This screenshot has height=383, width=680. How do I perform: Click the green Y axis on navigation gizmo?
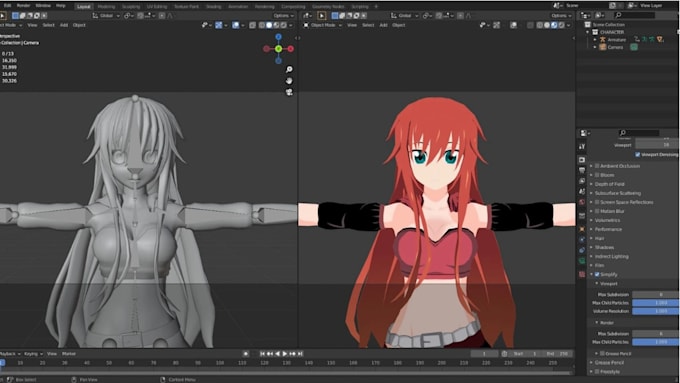pos(278,49)
